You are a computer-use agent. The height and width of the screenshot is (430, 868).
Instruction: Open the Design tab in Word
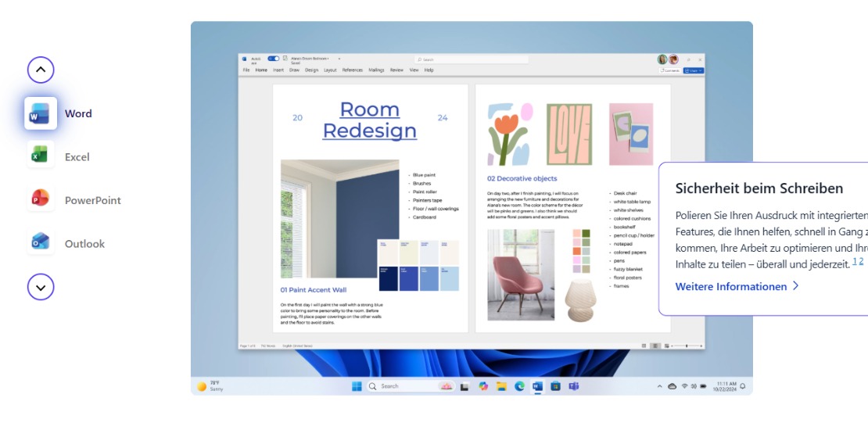tap(311, 70)
